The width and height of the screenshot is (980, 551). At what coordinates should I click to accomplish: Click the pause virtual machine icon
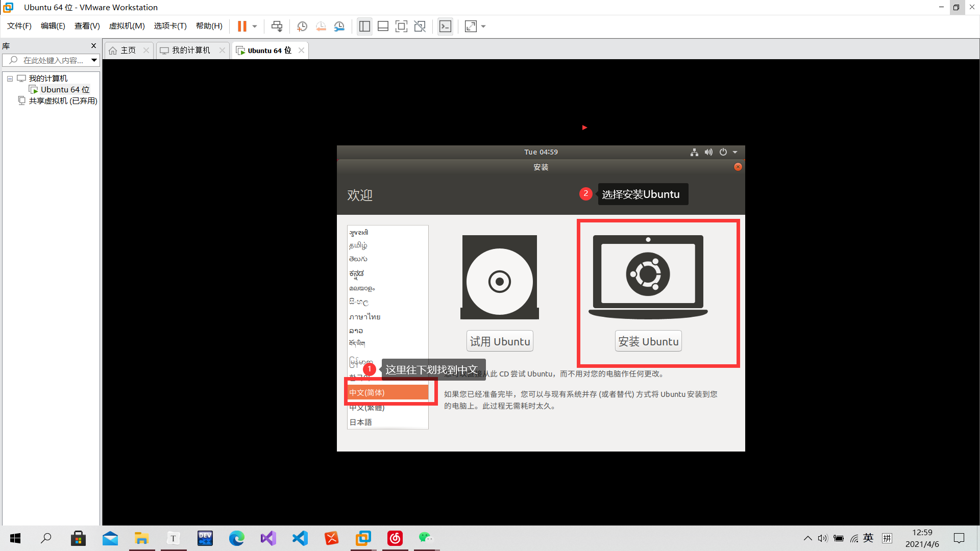(x=242, y=27)
